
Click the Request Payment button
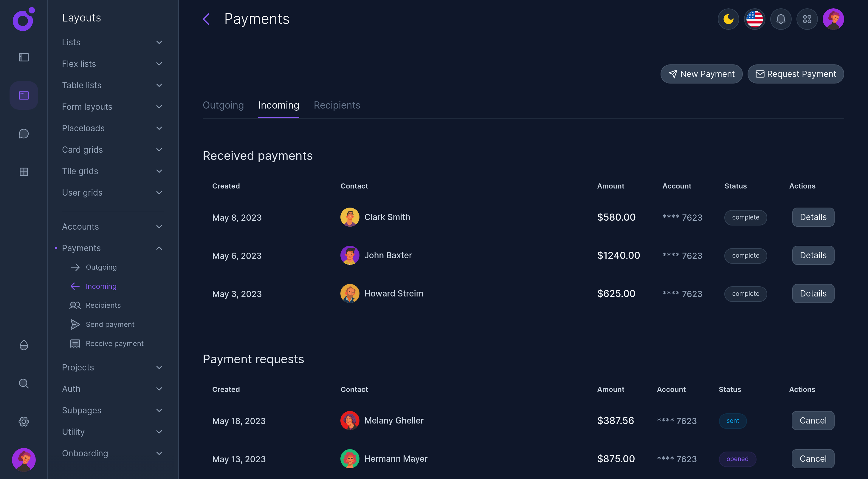tap(796, 74)
